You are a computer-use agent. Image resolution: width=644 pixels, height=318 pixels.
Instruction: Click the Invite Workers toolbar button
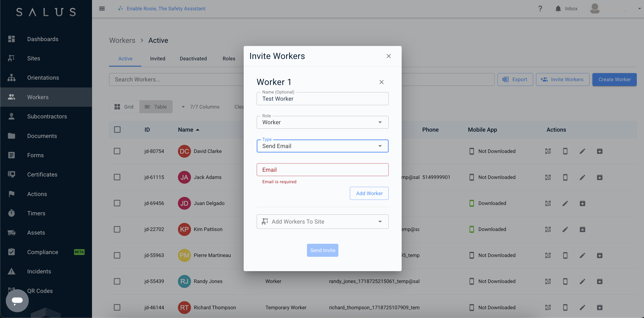point(563,79)
